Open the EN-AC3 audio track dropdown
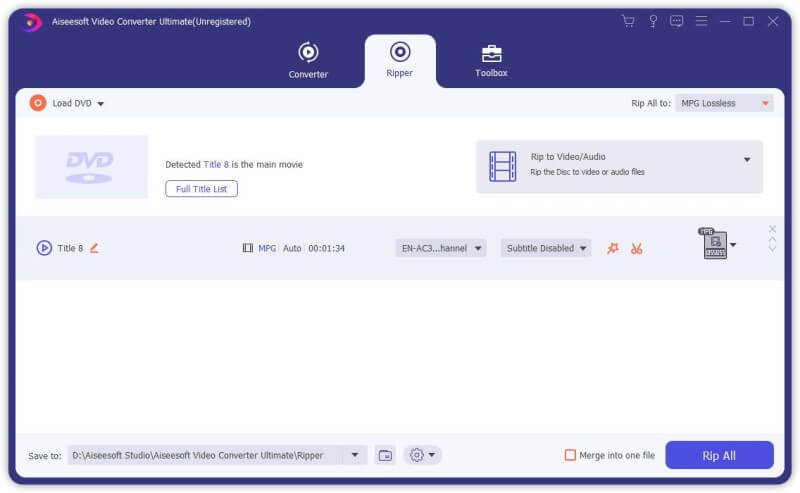The width and height of the screenshot is (800, 493). click(x=441, y=248)
